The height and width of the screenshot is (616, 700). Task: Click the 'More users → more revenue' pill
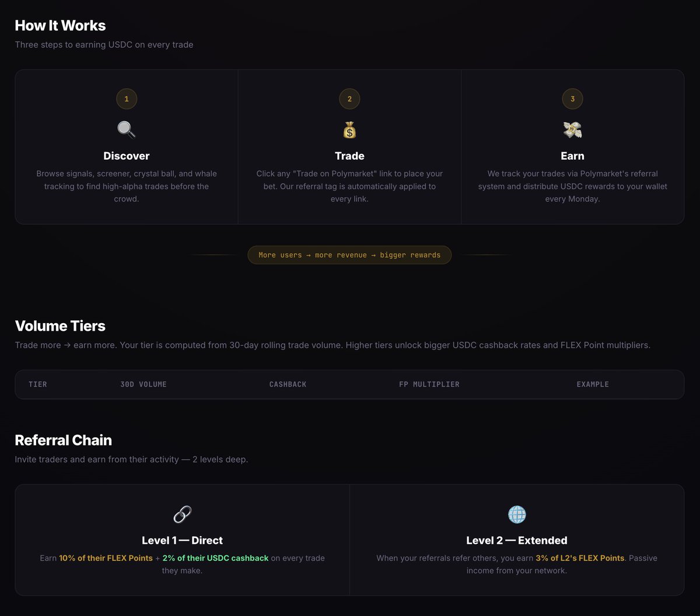[x=349, y=255]
